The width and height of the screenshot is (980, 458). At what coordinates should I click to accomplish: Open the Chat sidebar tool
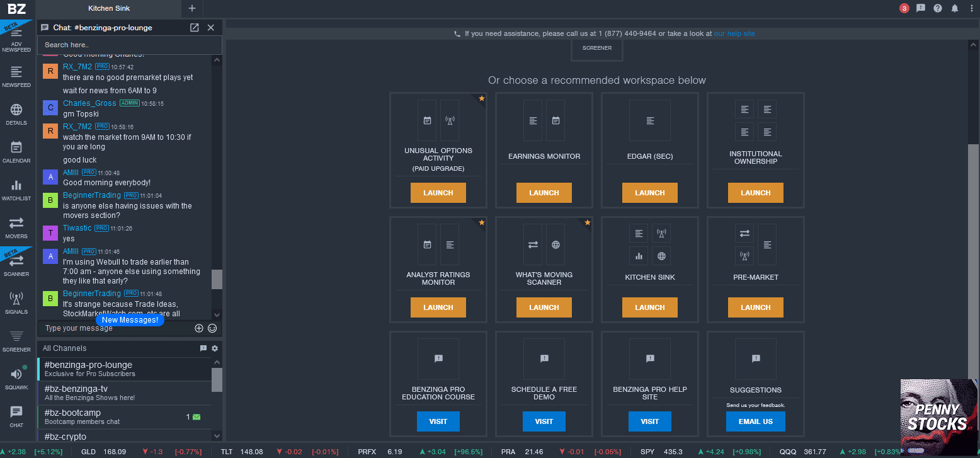click(16, 417)
